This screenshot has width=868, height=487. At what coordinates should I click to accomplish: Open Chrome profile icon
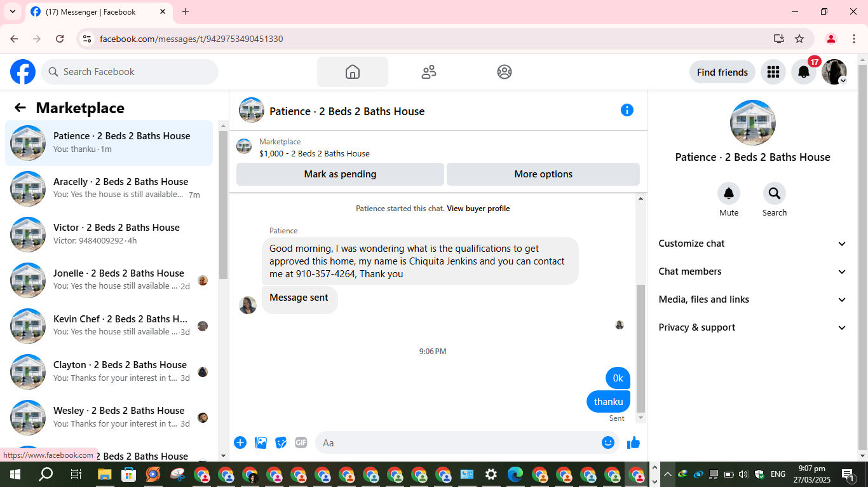pos(831,39)
